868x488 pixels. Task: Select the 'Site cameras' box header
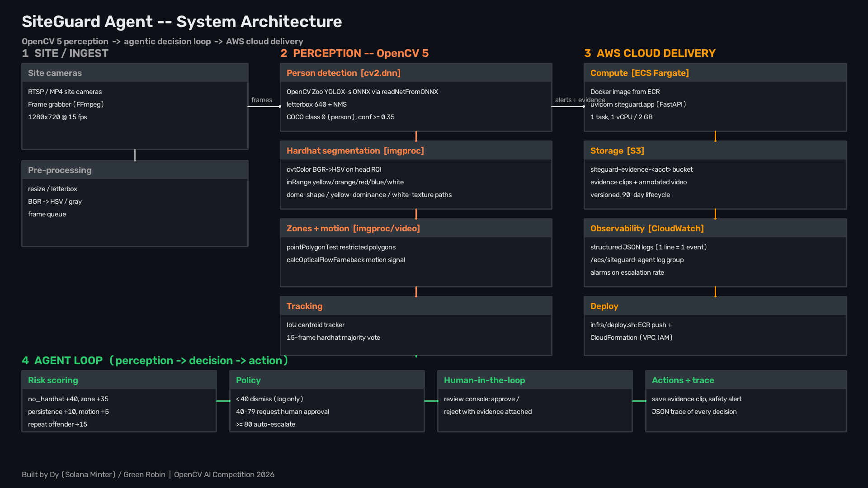coord(135,73)
